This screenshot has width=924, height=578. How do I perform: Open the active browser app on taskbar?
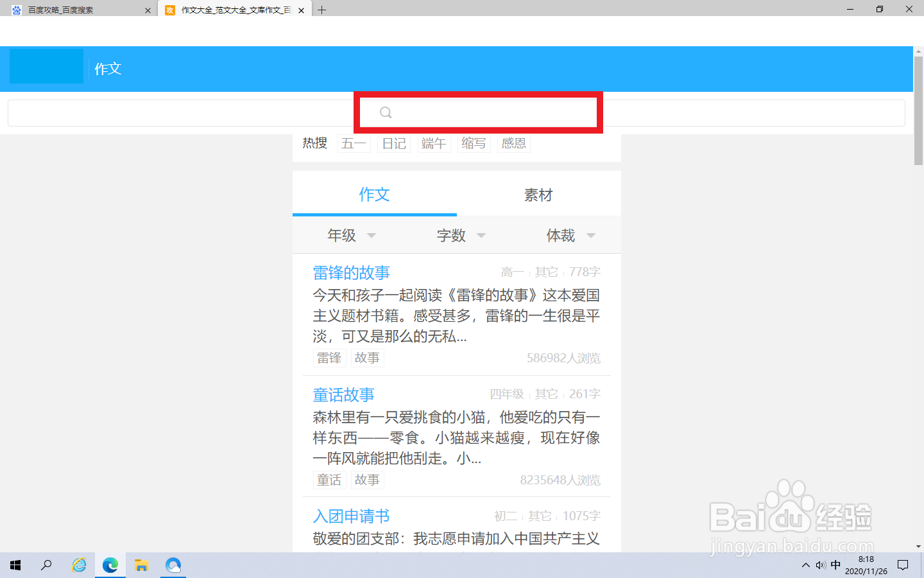point(173,565)
